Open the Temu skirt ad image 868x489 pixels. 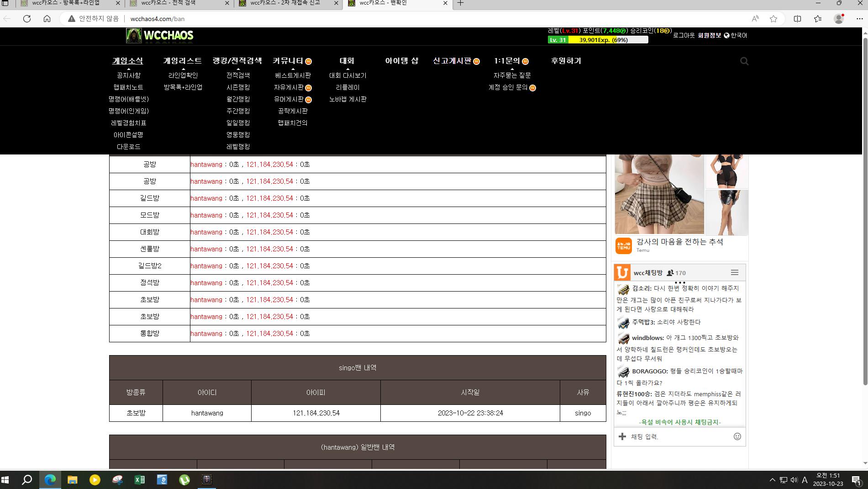tap(659, 194)
